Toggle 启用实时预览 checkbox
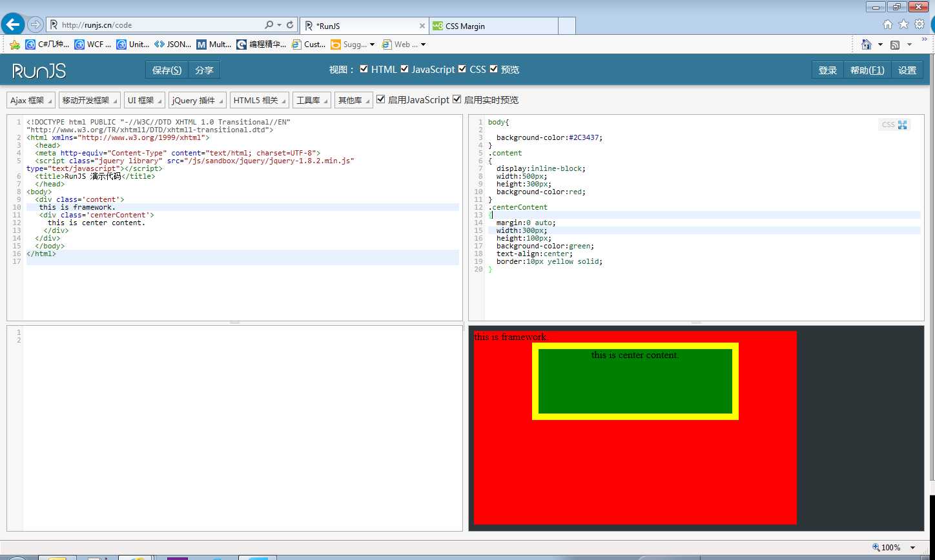 (x=457, y=99)
